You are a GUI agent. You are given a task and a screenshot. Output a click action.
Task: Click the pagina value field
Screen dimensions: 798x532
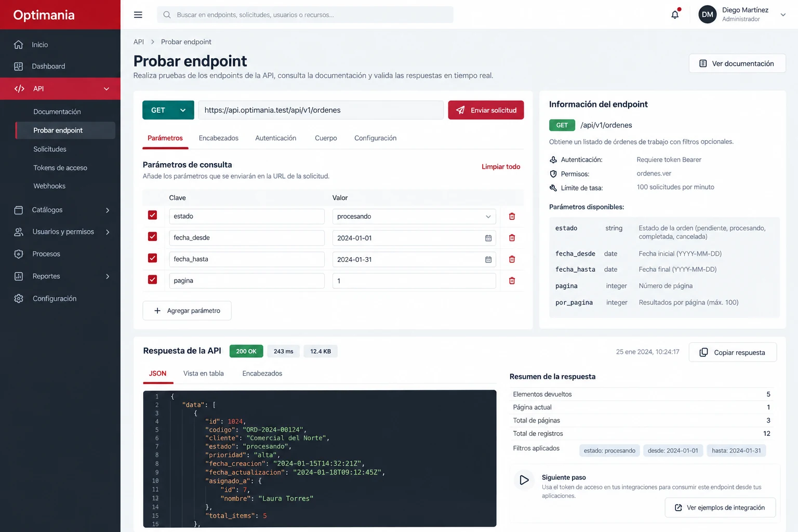coord(414,281)
